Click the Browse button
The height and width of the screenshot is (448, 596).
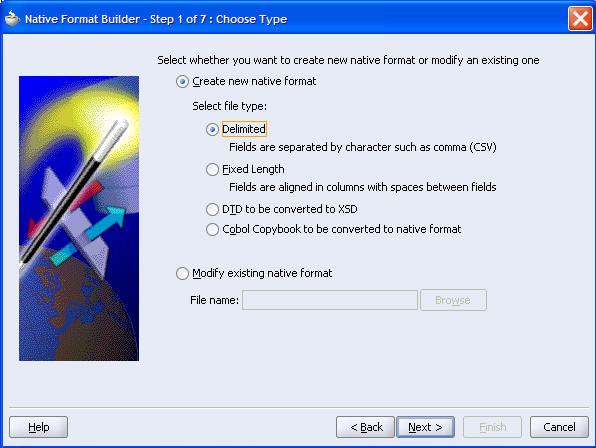(x=453, y=300)
